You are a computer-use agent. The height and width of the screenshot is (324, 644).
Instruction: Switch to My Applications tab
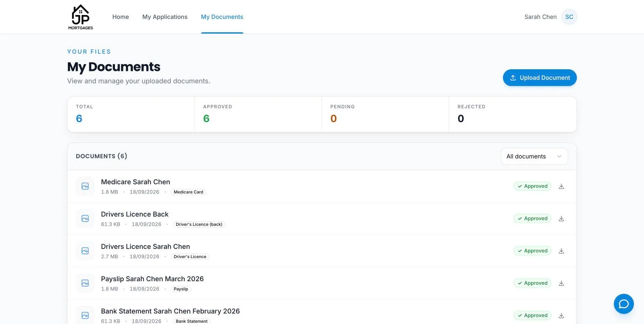tap(165, 17)
